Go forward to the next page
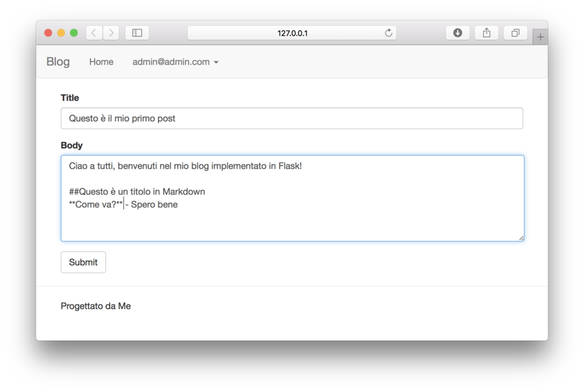The image size is (584, 392). tap(111, 33)
